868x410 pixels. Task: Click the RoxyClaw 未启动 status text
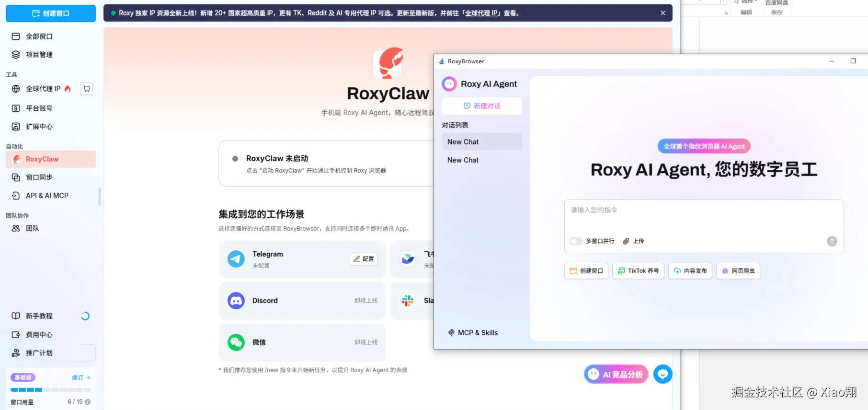pos(277,158)
